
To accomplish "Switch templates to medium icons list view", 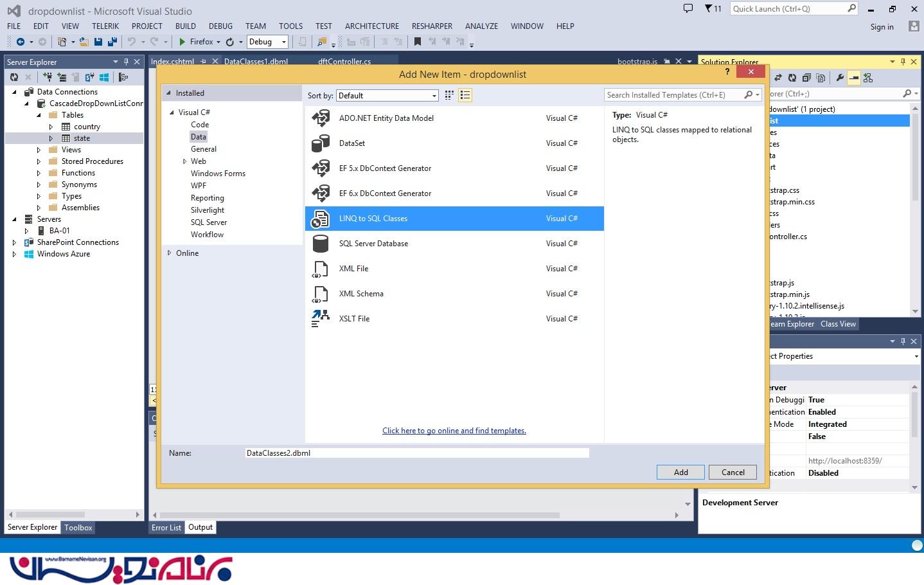I will 465,95.
